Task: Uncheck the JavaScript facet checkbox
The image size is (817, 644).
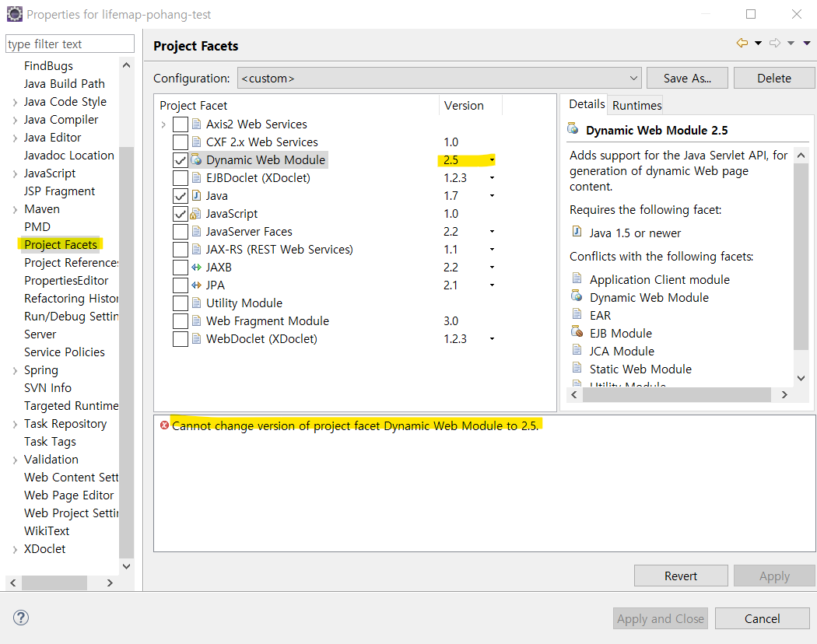Action: click(x=181, y=214)
